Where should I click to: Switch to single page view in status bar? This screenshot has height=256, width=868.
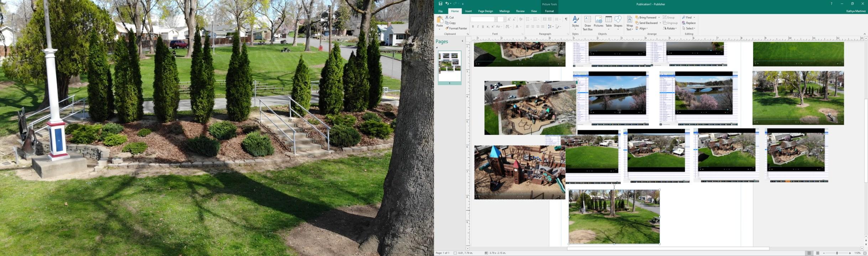coord(809,253)
